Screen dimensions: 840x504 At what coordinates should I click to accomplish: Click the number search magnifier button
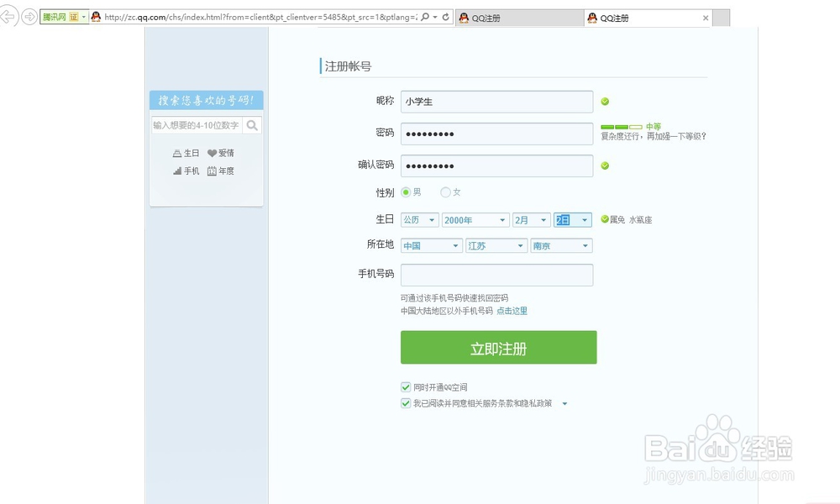(252, 125)
